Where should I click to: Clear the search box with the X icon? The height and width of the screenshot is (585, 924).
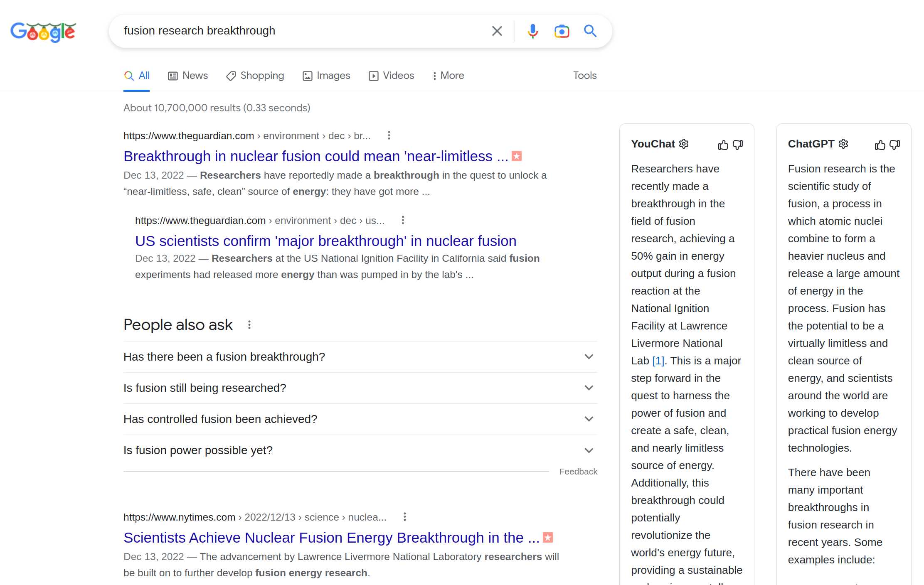point(497,31)
